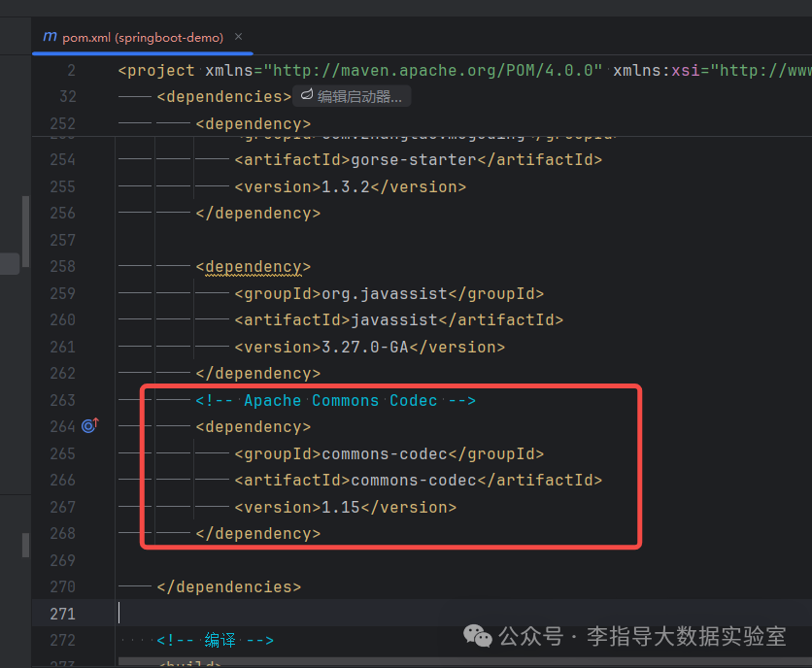The image size is (812, 668).
Task: Click closing </dependency> on line 256
Action: (258, 213)
